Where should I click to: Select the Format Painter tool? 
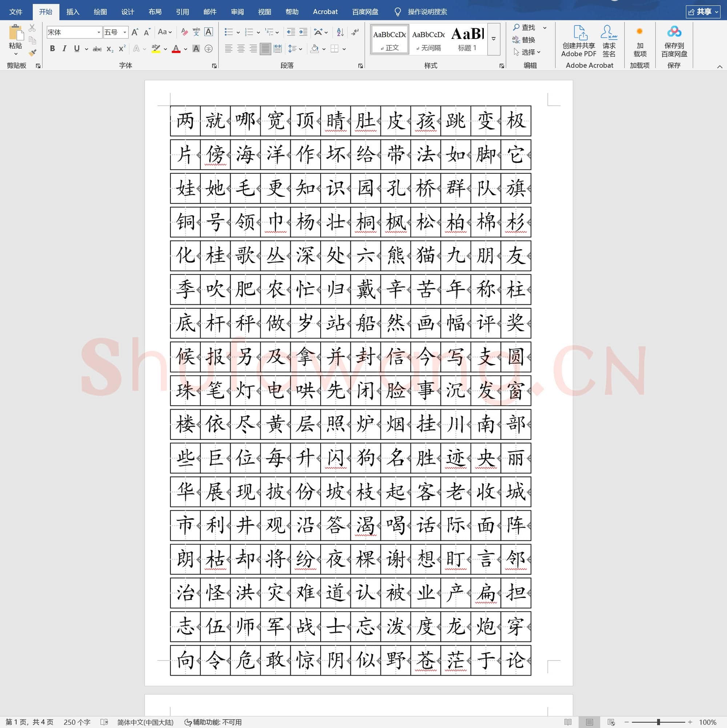pos(32,53)
